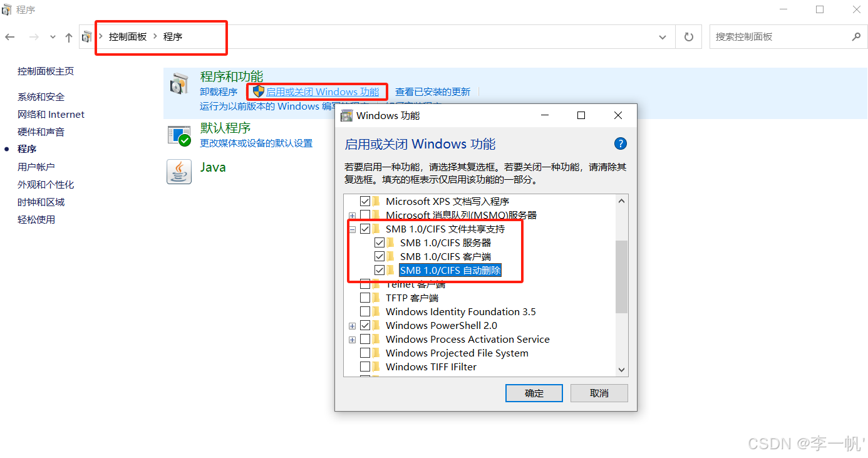Click the Java coffee cup icon

[179, 171]
